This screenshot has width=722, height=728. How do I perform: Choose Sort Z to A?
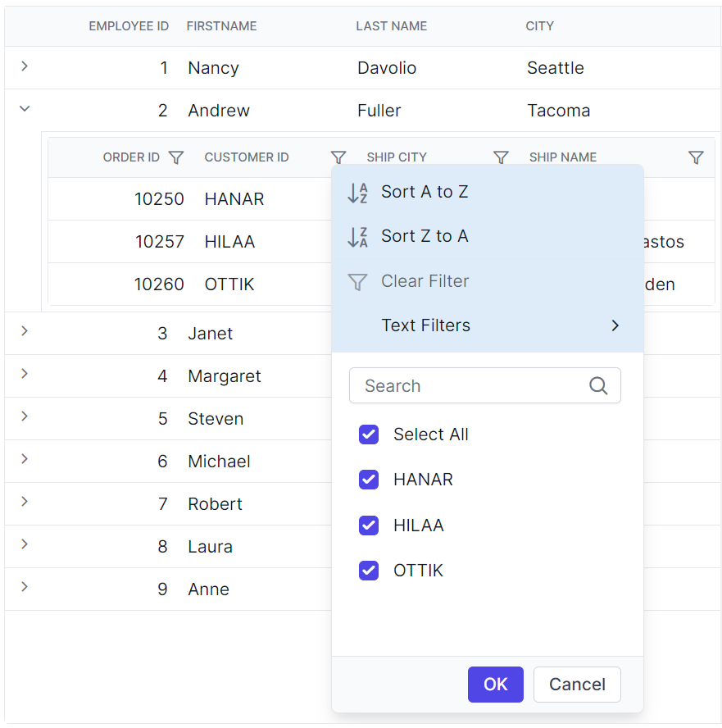488,236
